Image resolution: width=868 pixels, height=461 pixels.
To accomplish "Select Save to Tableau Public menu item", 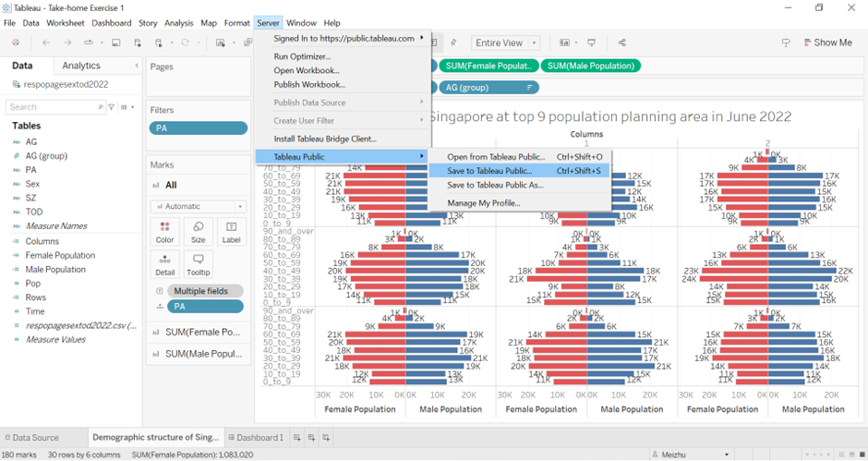I will coord(489,171).
